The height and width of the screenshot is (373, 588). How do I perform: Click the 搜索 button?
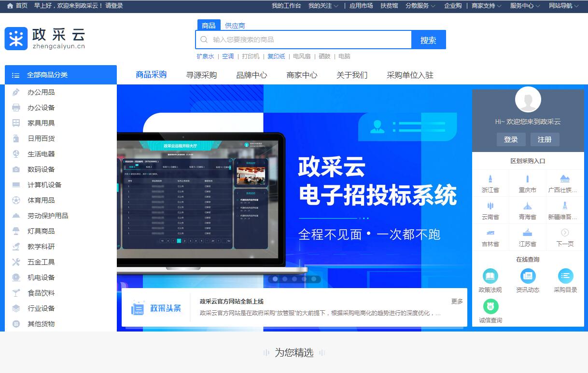(x=428, y=40)
